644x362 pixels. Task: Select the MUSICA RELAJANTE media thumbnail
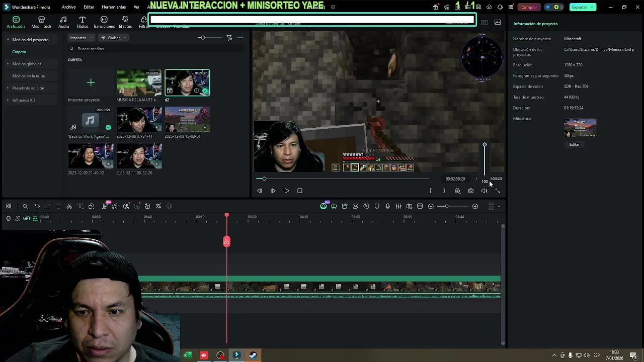point(139,82)
